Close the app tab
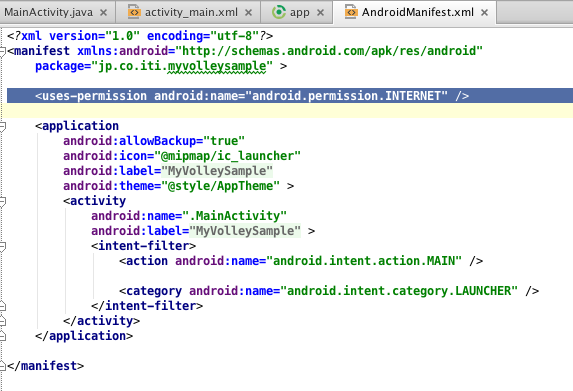Viewport: 573px width, 391px height. 320,13
